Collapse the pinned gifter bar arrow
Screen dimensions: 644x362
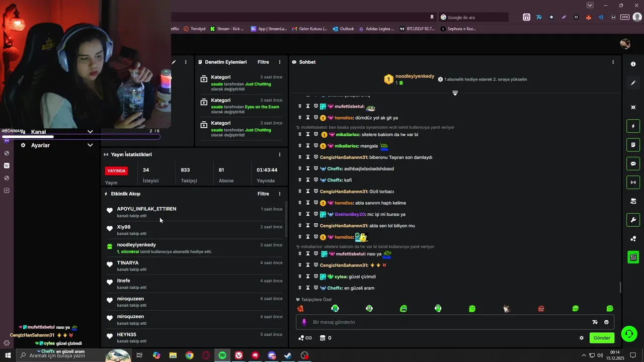455,93
